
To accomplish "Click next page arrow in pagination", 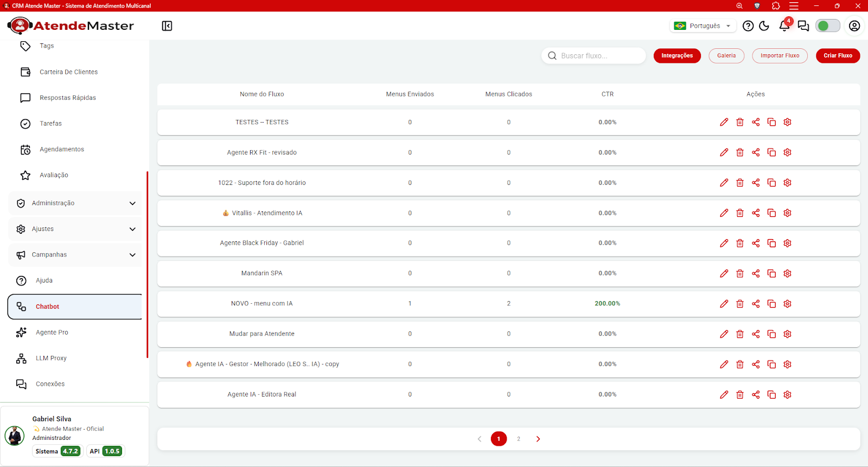I will coord(538,439).
